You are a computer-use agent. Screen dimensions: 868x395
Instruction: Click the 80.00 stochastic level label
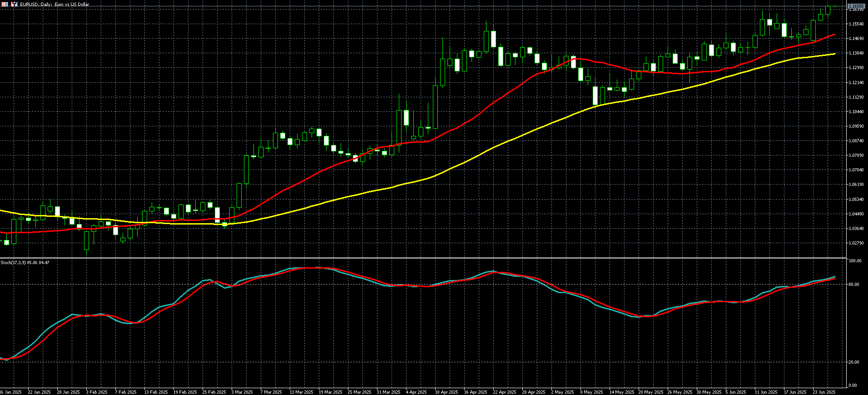tap(853, 285)
